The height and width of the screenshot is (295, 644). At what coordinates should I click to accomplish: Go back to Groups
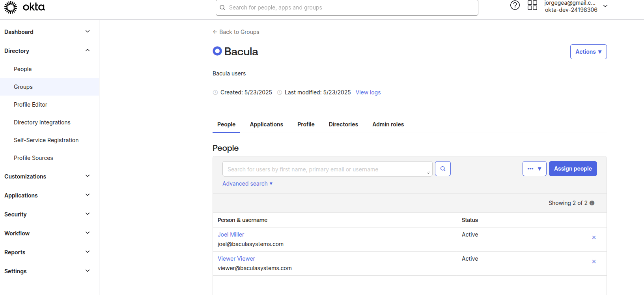coord(236,32)
